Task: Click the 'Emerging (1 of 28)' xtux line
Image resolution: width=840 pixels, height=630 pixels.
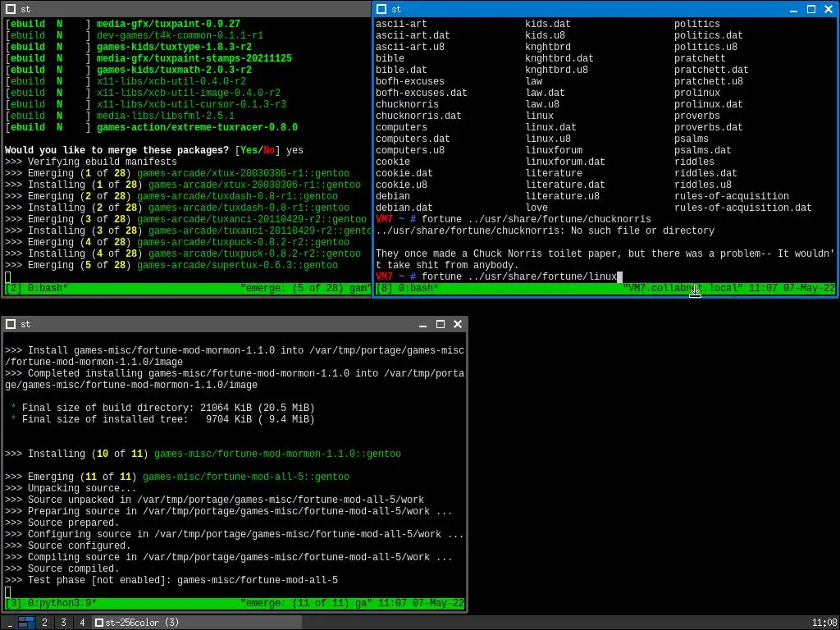Action: click(177, 174)
